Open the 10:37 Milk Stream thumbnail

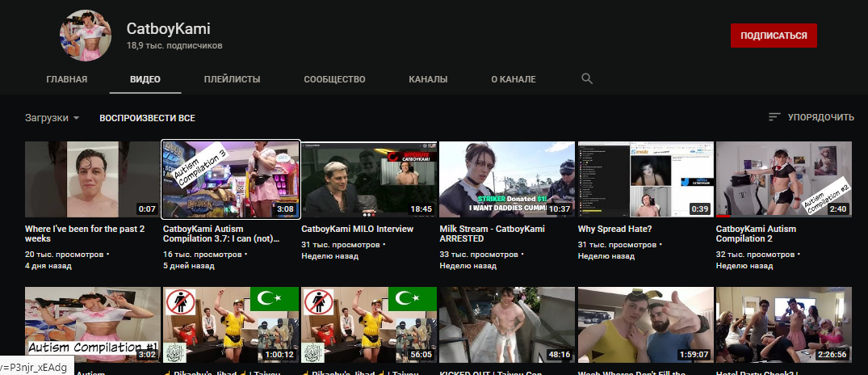[507, 179]
